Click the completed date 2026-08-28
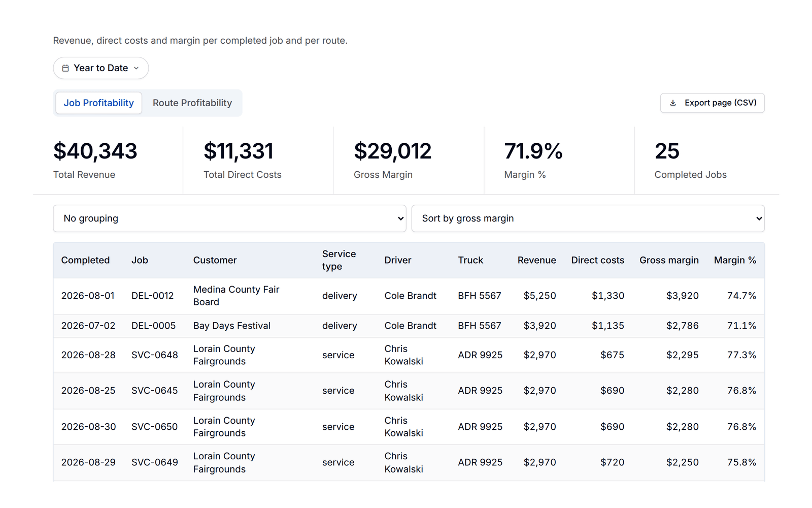Image resolution: width=812 pixels, height=508 pixels. coord(88,355)
